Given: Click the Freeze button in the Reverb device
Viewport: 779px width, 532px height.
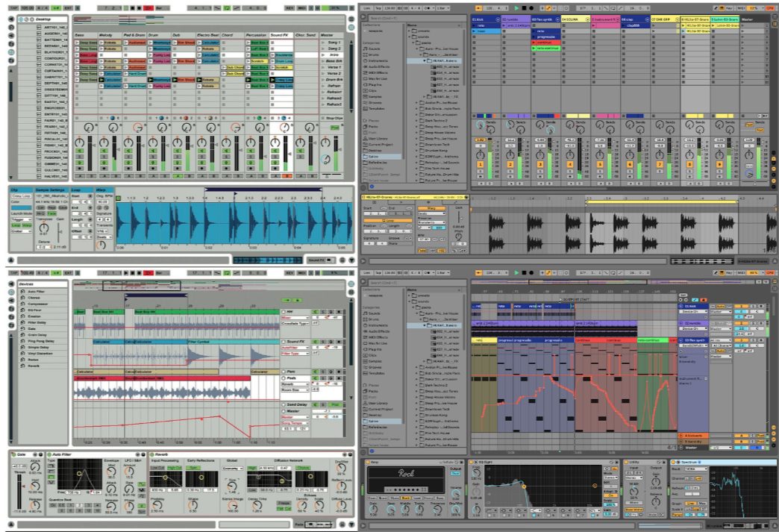Looking at the screenshot, I should coord(284,503).
